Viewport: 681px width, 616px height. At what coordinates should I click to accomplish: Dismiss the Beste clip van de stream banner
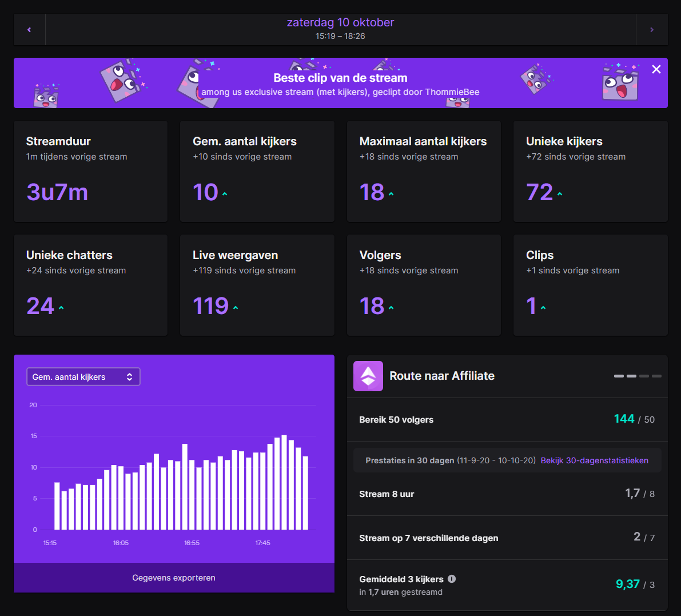(656, 69)
